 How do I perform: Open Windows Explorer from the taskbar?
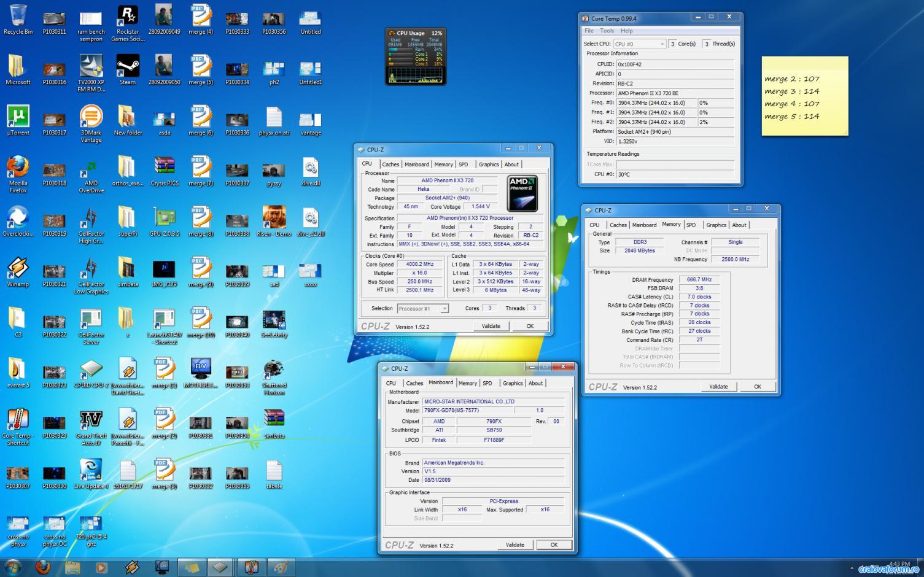(x=72, y=567)
